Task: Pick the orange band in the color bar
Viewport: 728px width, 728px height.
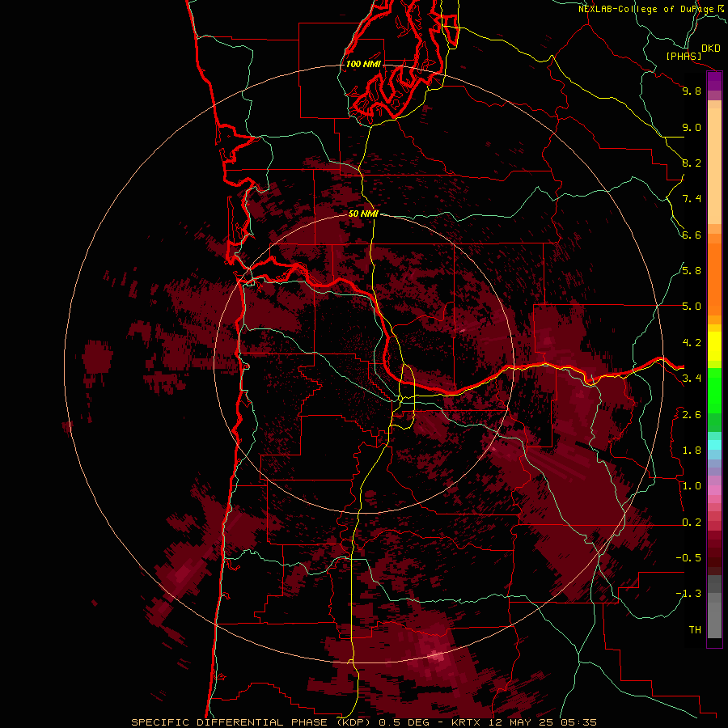Action: [714, 278]
